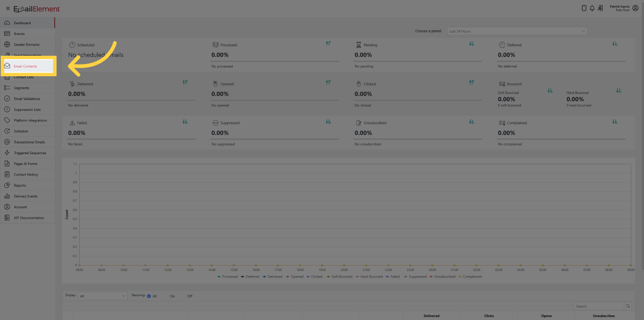Open Brands in the sidebar
The image size is (644, 320).
click(x=28, y=34)
